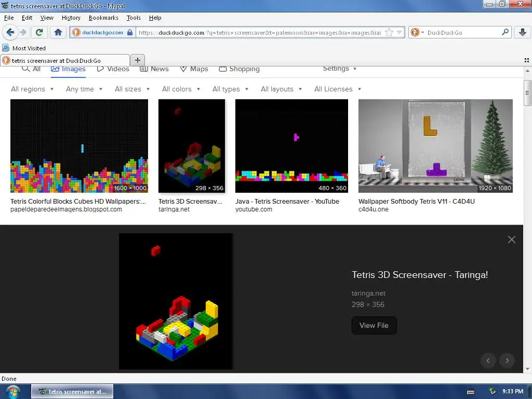Screen dimensions: 532x399
Task: Open the URL history dropdown arrow
Action: [400, 33]
